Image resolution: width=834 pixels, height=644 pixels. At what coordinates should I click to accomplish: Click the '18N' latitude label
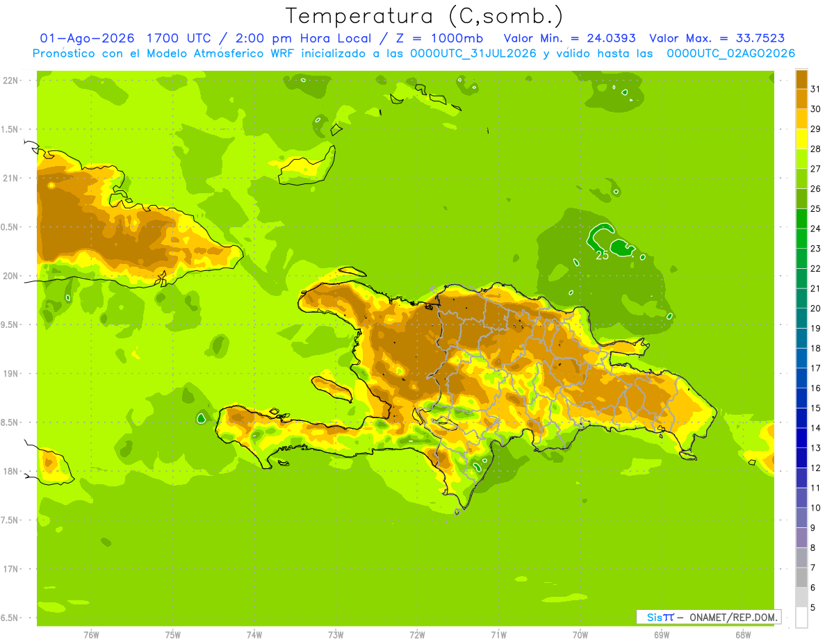point(10,472)
